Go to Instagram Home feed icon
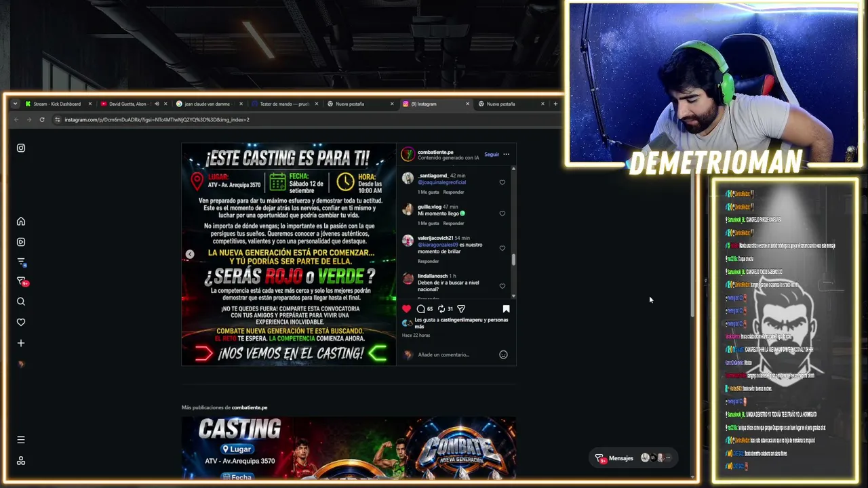Viewport: 868px width, 488px height. [21, 222]
